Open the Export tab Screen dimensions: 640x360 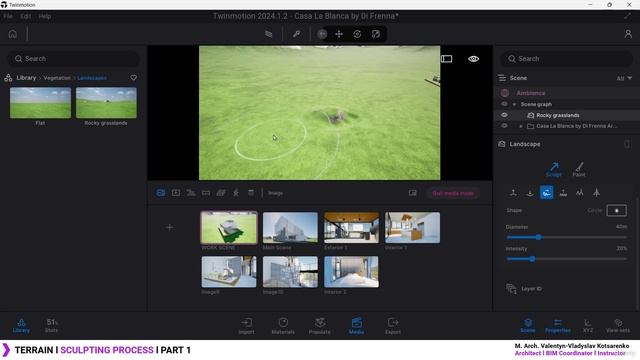(x=393, y=326)
